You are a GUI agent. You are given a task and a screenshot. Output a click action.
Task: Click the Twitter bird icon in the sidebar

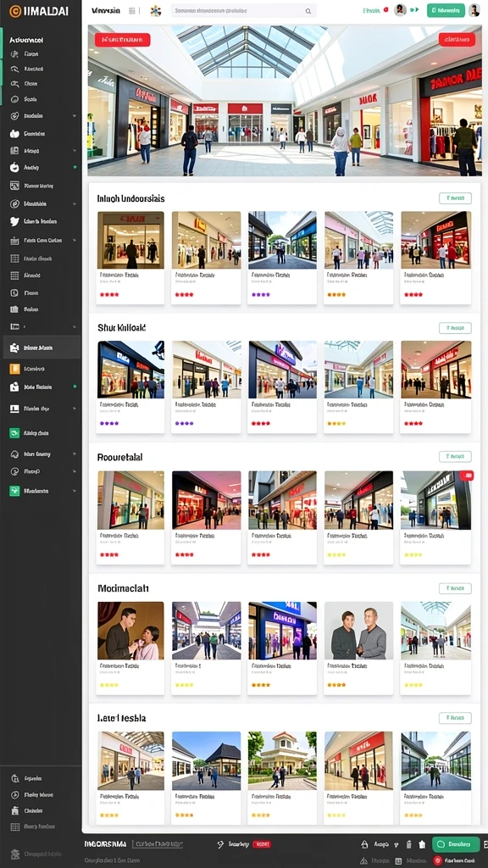(x=14, y=221)
